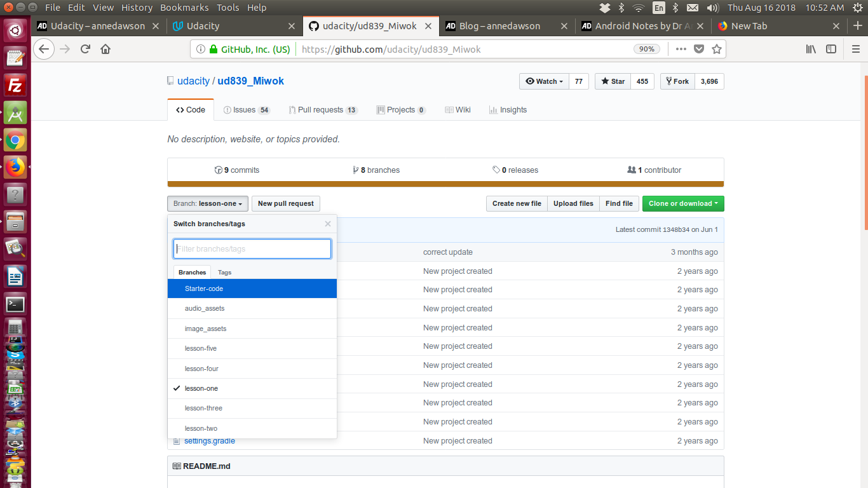Screen dimensions: 868x488
Task: Open the volume sound indicator
Action: (x=713, y=8)
